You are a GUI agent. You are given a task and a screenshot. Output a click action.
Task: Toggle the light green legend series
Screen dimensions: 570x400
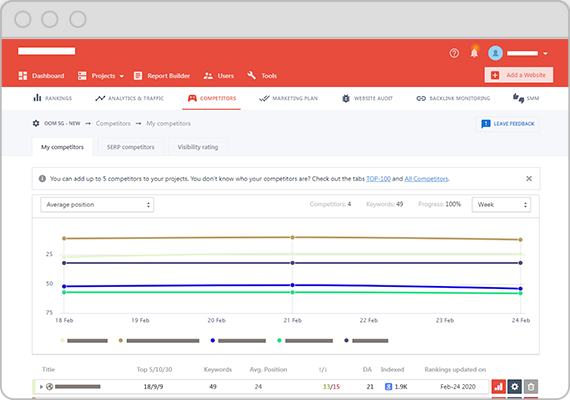[x=85, y=340]
